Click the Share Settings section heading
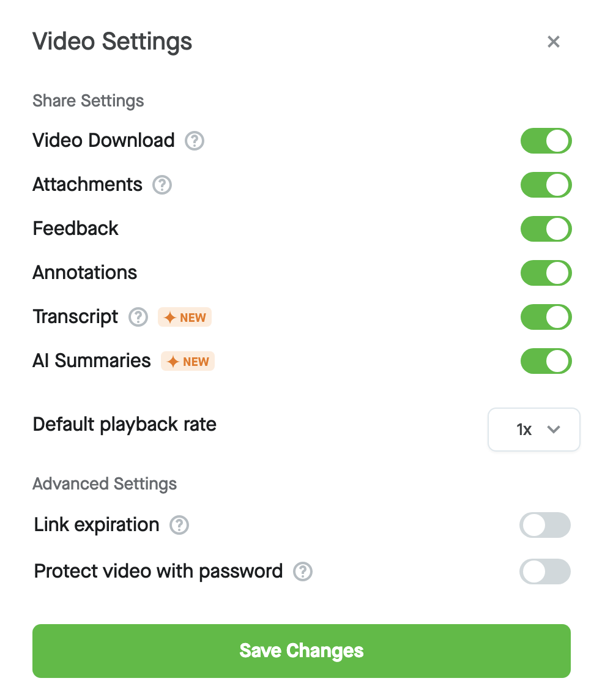This screenshot has width=613, height=700. coord(88,101)
